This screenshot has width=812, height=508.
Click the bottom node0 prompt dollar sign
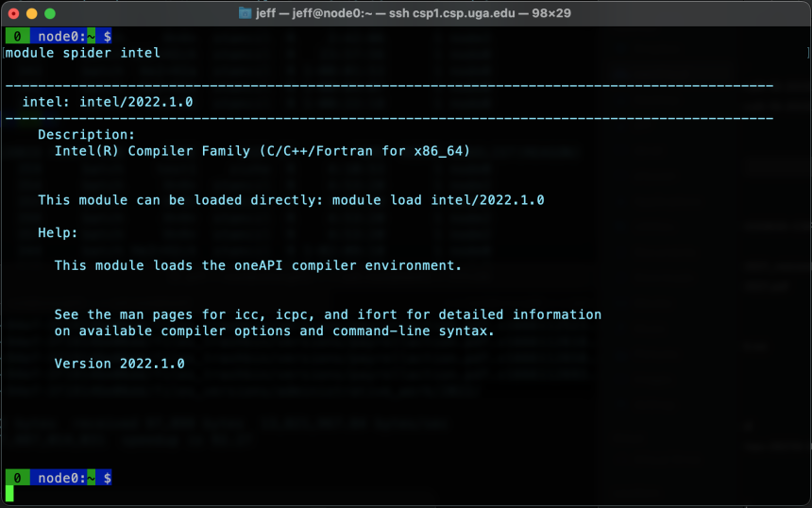click(108, 478)
